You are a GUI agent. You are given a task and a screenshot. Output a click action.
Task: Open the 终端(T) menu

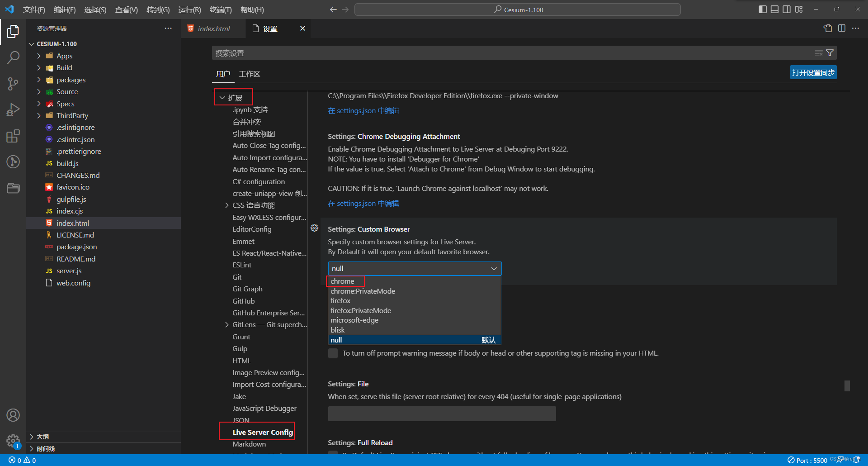point(220,10)
